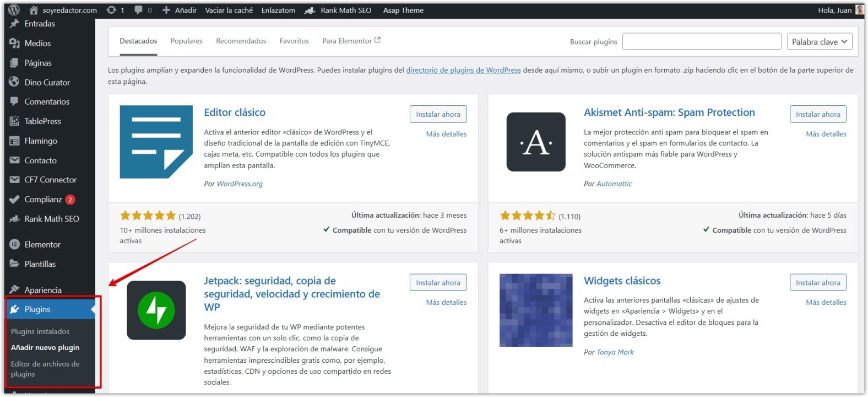
Task: Open the Tonya Mork author link
Action: (x=615, y=352)
